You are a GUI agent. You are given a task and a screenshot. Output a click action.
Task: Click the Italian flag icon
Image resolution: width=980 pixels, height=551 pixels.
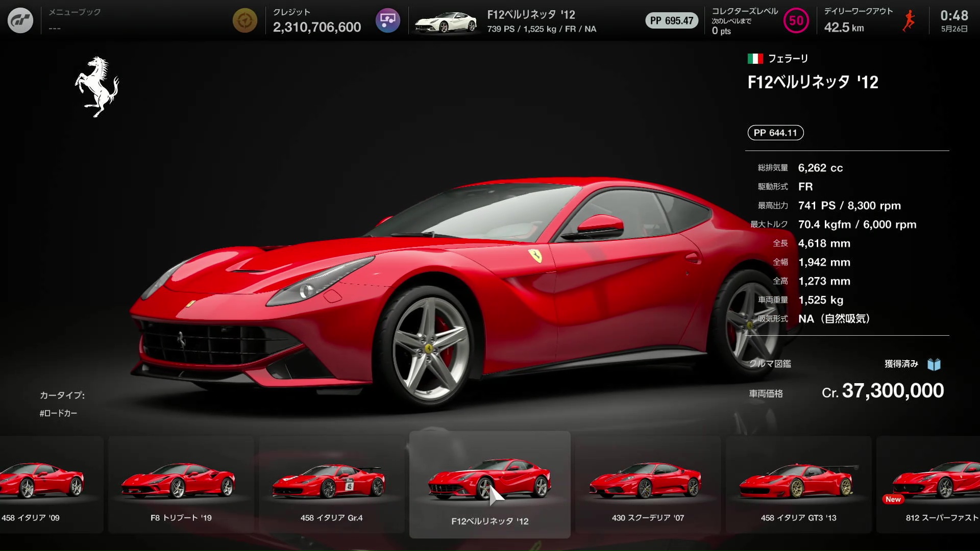[x=755, y=59]
